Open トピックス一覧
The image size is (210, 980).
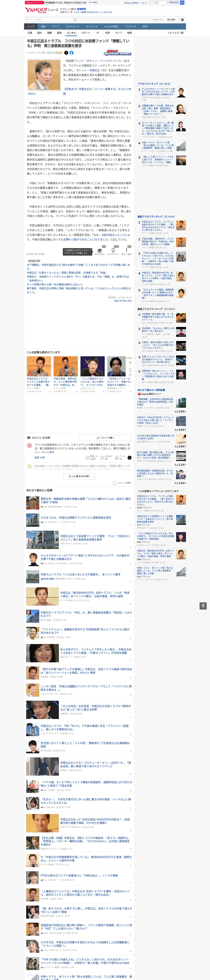pos(175,33)
